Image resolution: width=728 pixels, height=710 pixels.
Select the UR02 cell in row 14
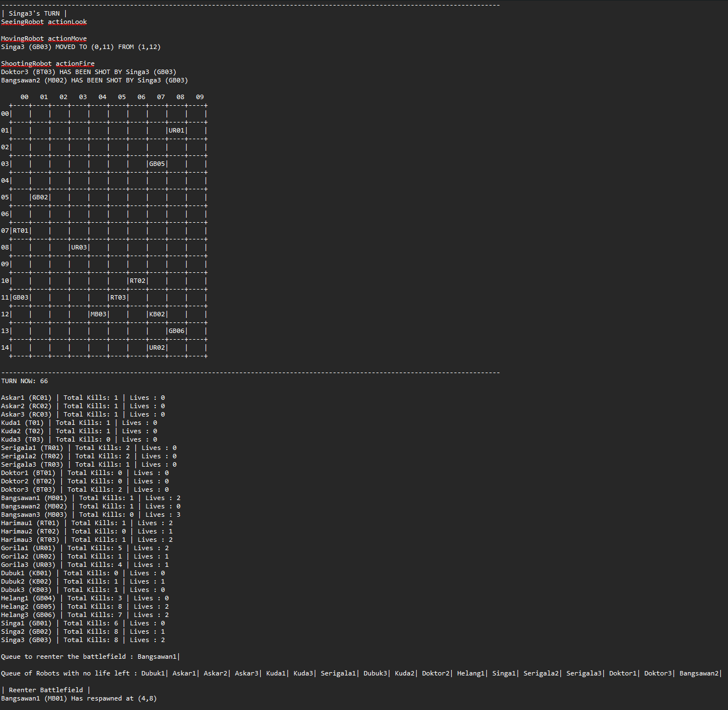157,347
